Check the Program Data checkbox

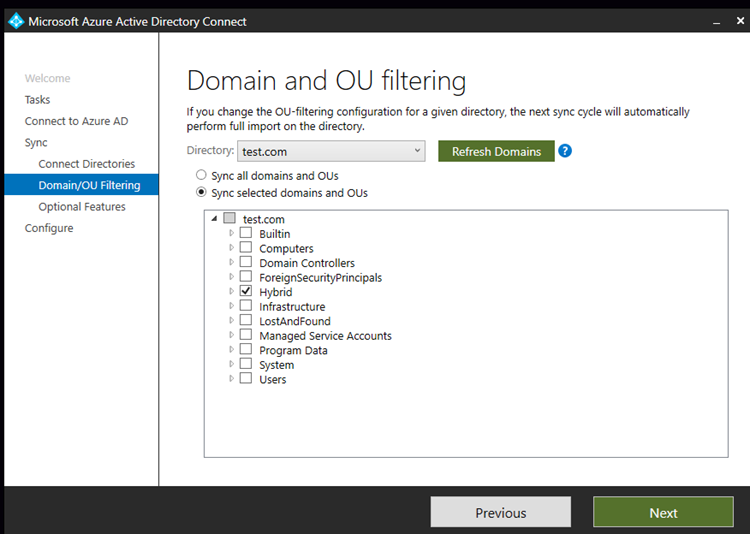click(x=246, y=349)
